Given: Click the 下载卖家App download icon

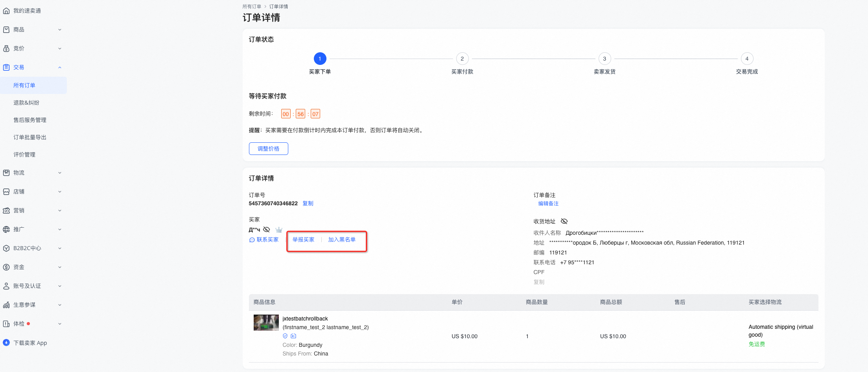Looking at the screenshot, I should (6, 343).
